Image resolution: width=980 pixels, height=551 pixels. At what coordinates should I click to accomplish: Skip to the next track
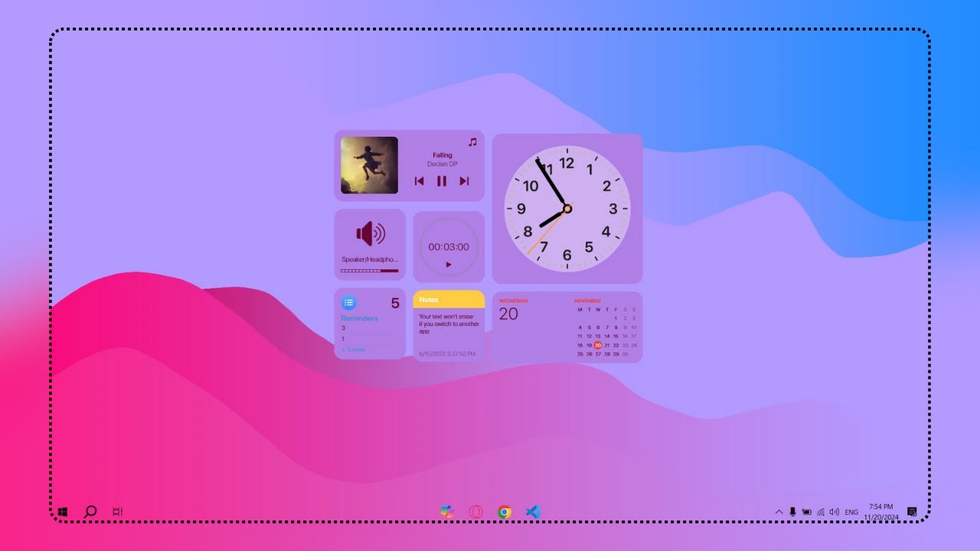(464, 181)
